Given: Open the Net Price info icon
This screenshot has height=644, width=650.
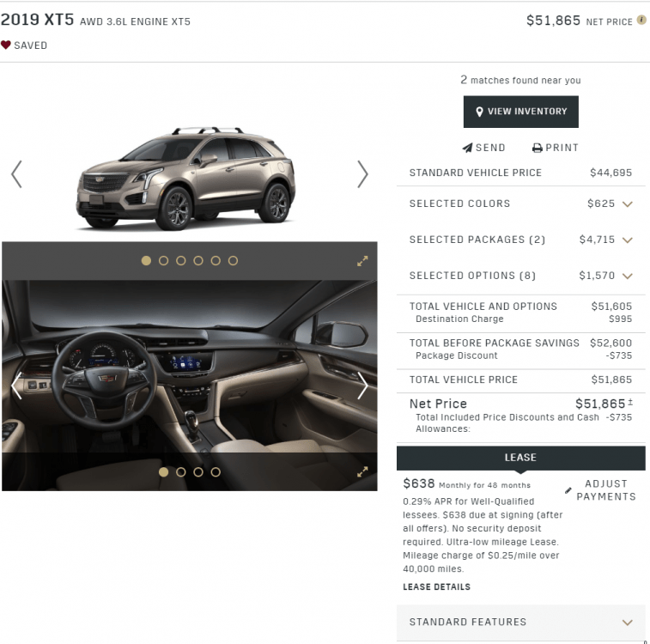Looking at the screenshot, I should [641, 20].
